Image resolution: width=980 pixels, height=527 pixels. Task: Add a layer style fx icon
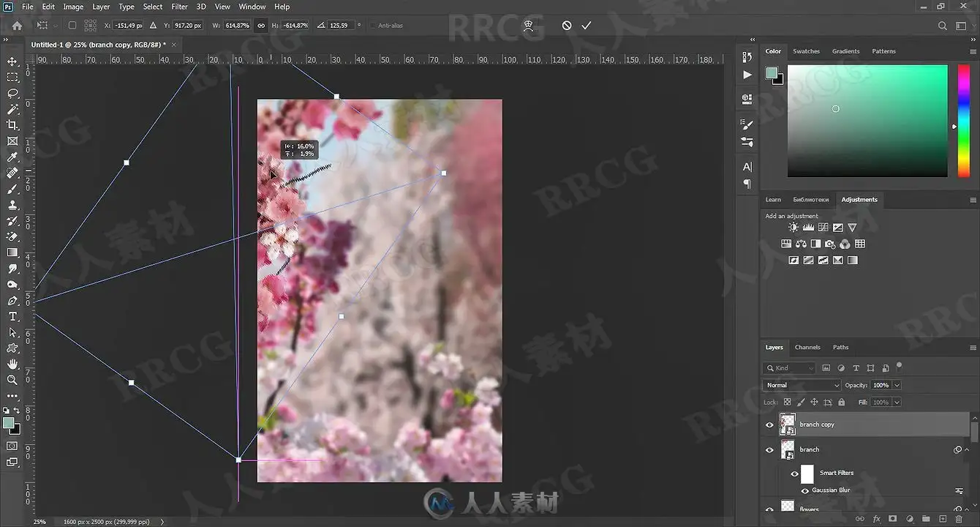pos(876,519)
